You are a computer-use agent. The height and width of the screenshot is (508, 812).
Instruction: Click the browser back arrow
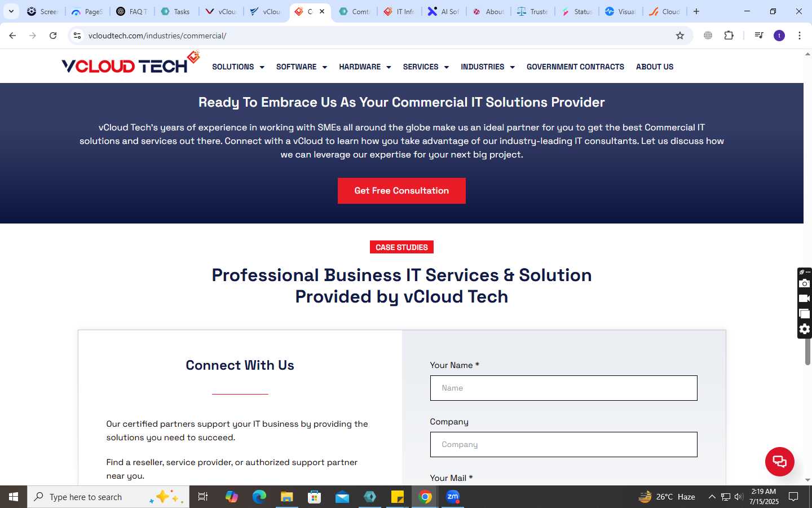pyautogui.click(x=12, y=36)
